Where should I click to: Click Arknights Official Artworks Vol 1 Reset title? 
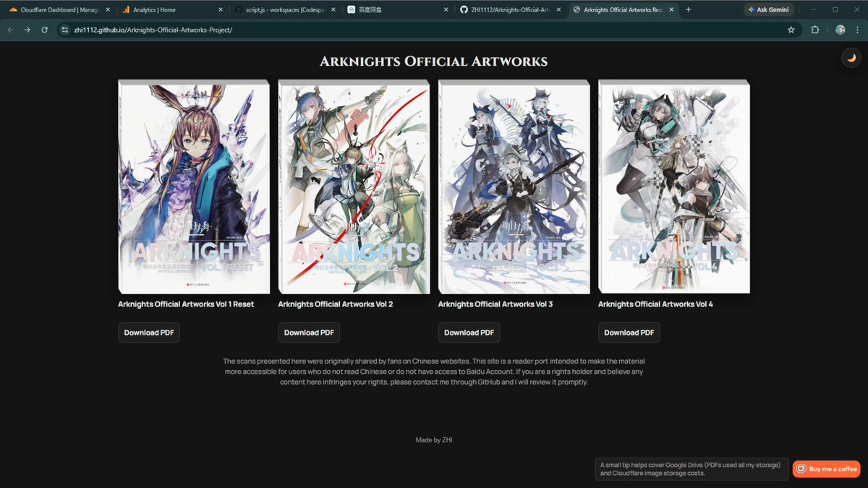(186, 304)
